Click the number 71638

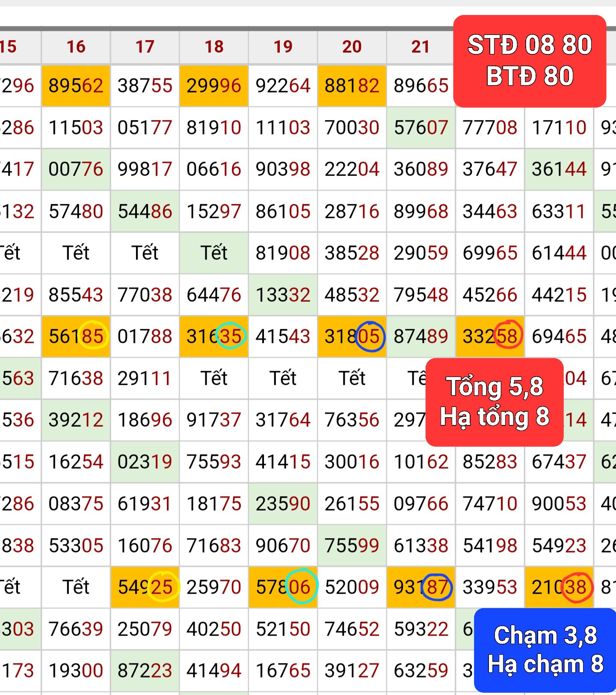(76, 378)
